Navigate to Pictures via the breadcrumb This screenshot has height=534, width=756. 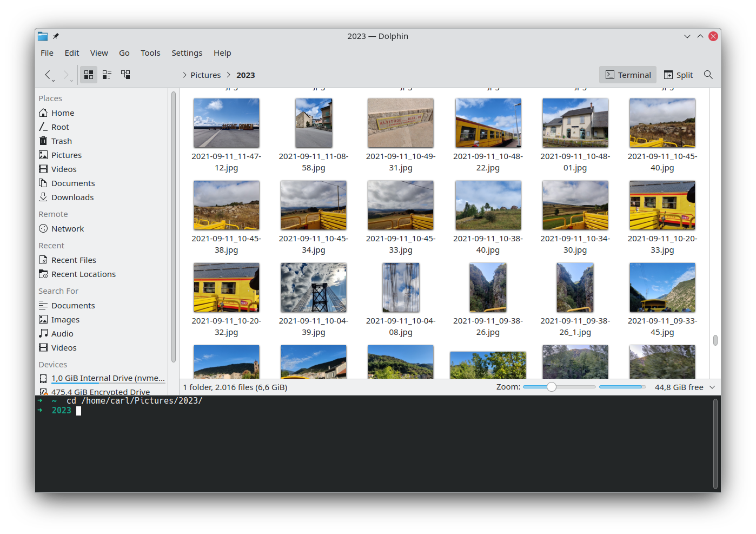tap(204, 75)
